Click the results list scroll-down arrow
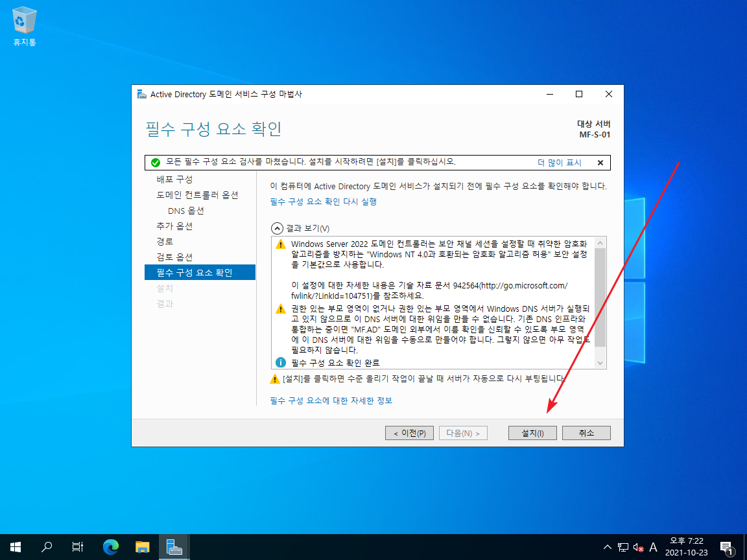This screenshot has height=560, width=747. tap(600, 363)
